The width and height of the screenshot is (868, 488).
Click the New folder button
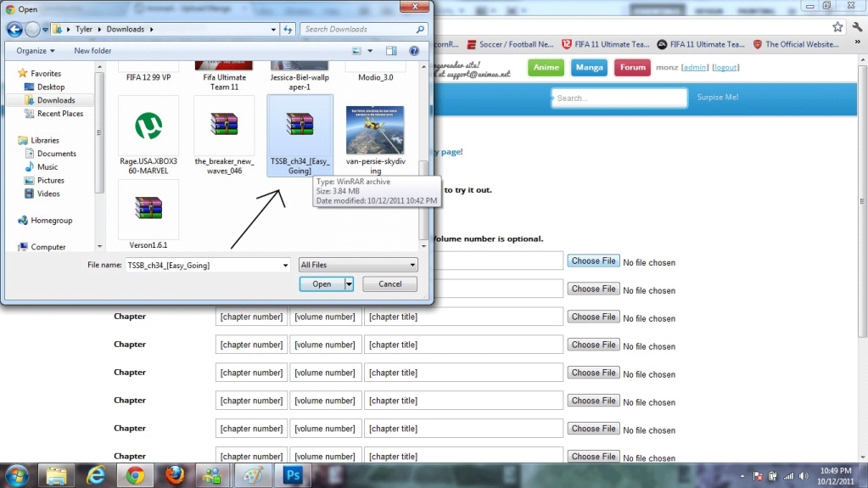(92, 51)
